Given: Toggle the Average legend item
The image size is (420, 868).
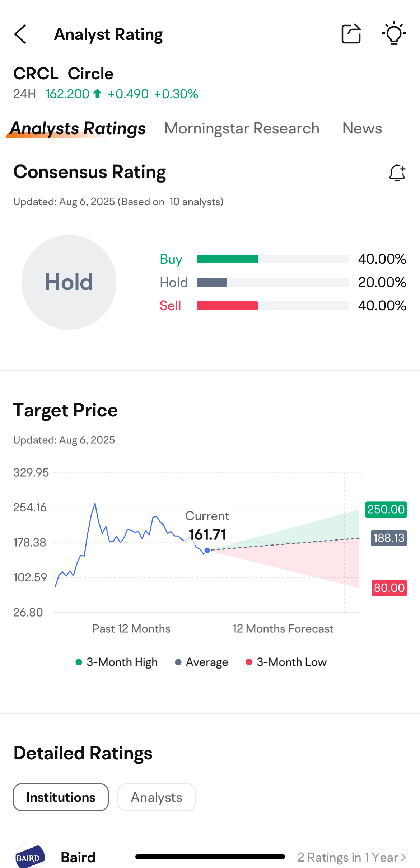Looking at the screenshot, I should tap(201, 662).
